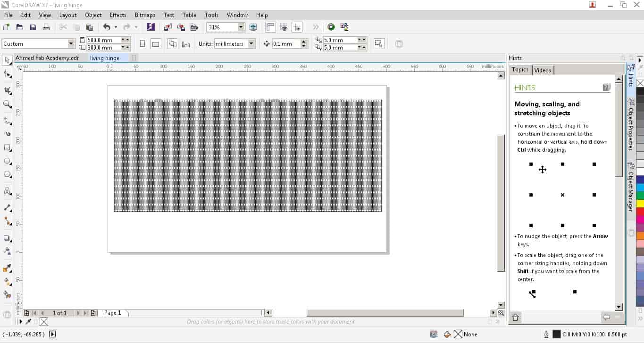Create a new document
This screenshot has width=644, height=343.
tap(7, 27)
